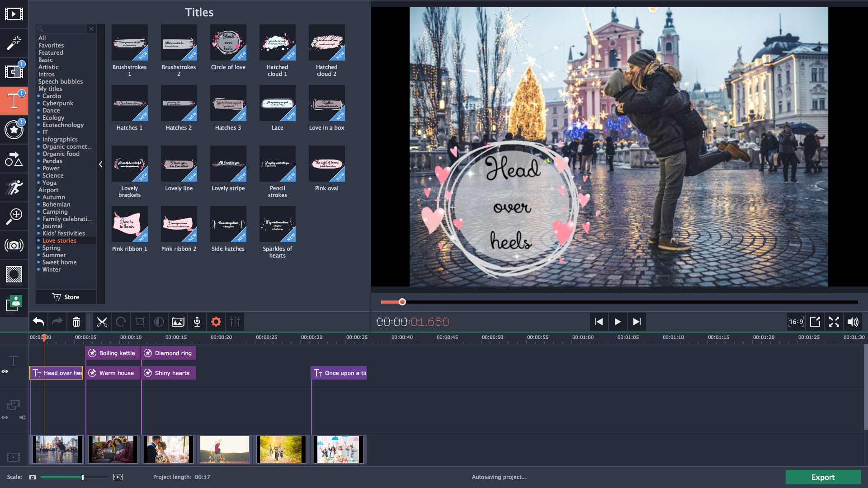Image resolution: width=868 pixels, height=488 pixels.
Task: Select the Pan and Zoom tool
Action: point(14,216)
